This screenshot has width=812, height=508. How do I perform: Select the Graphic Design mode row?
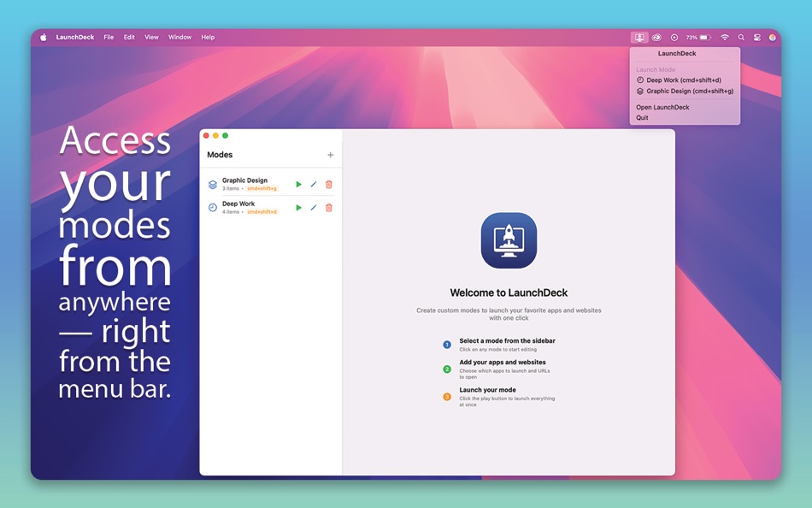point(270,185)
